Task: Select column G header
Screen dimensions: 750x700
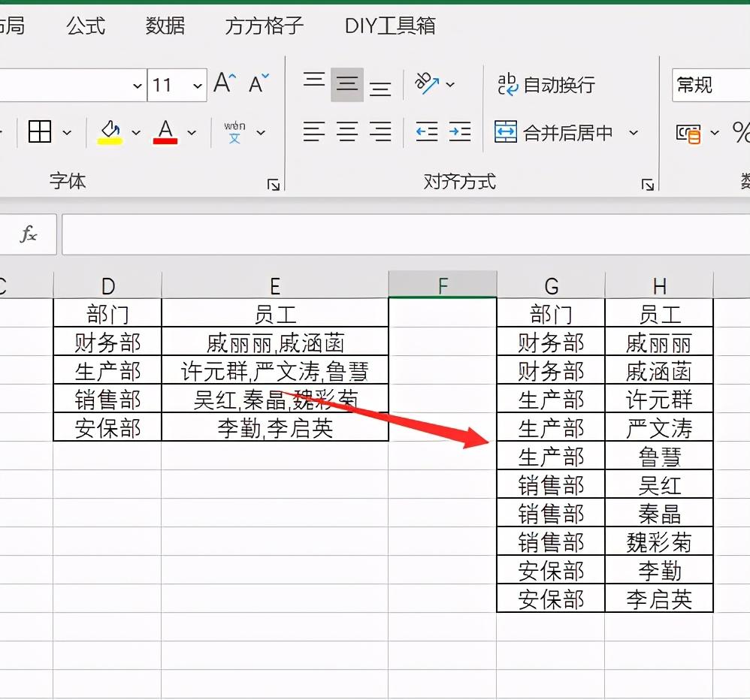Action: point(551,286)
